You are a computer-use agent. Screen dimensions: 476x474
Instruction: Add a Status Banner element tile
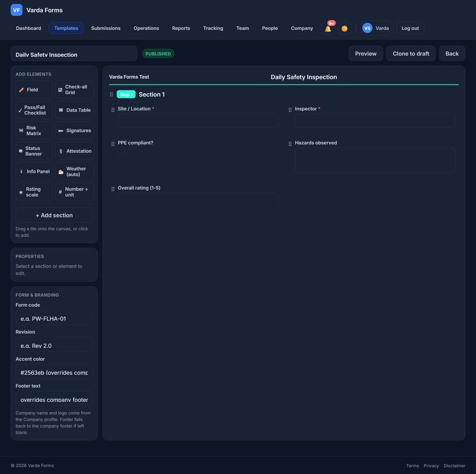coord(34,151)
